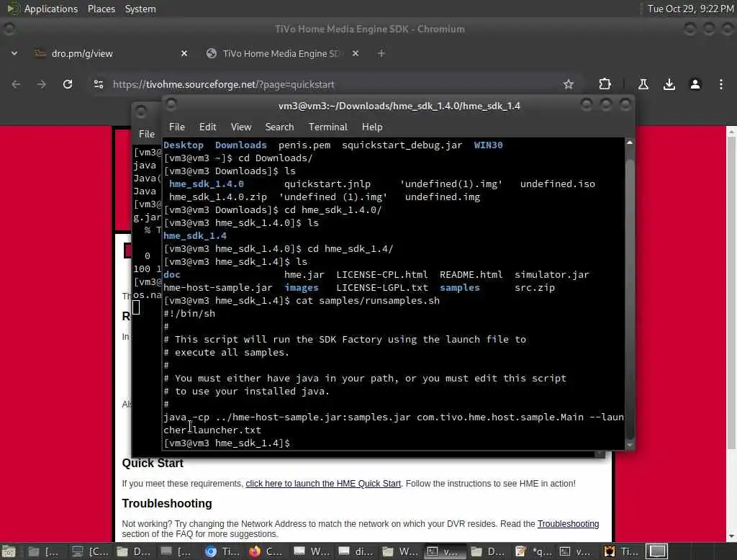Image resolution: width=737 pixels, height=560 pixels.
Task: Switch to 'di...' taskbar window
Action: coord(356,551)
